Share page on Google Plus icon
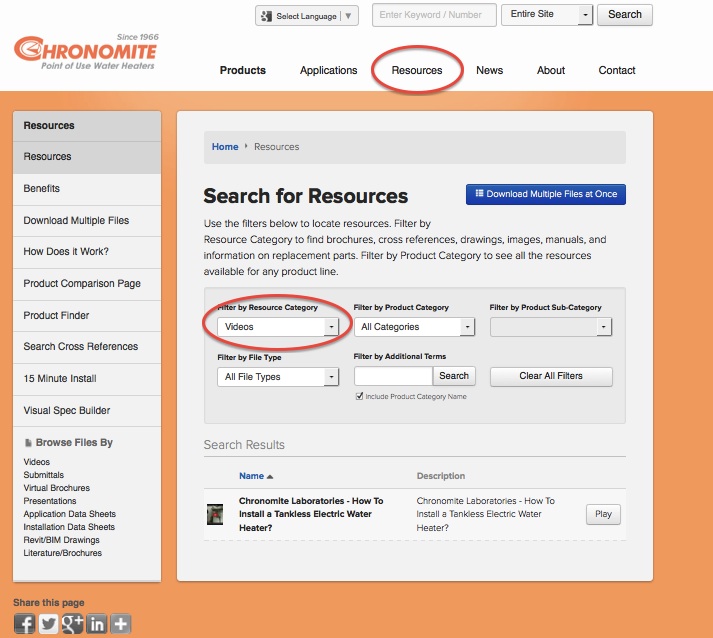This screenshot has width=713, height=638. click(x=72, y=623)
